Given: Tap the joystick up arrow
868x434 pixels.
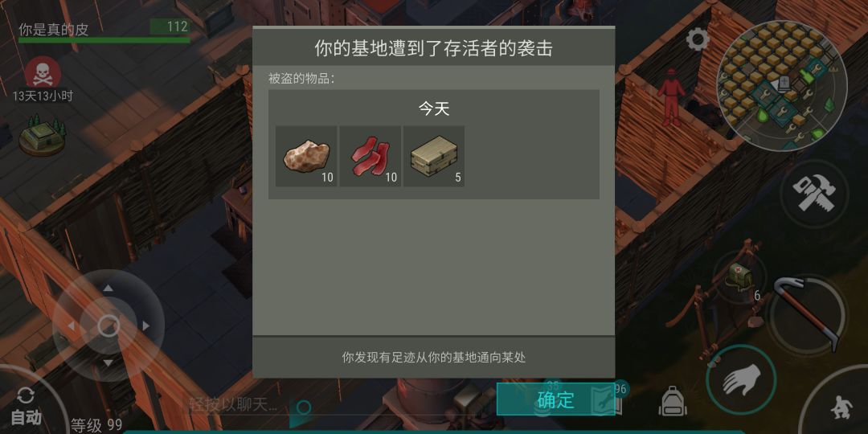Looking at the screenshot, I should click(x=108, y=288).
